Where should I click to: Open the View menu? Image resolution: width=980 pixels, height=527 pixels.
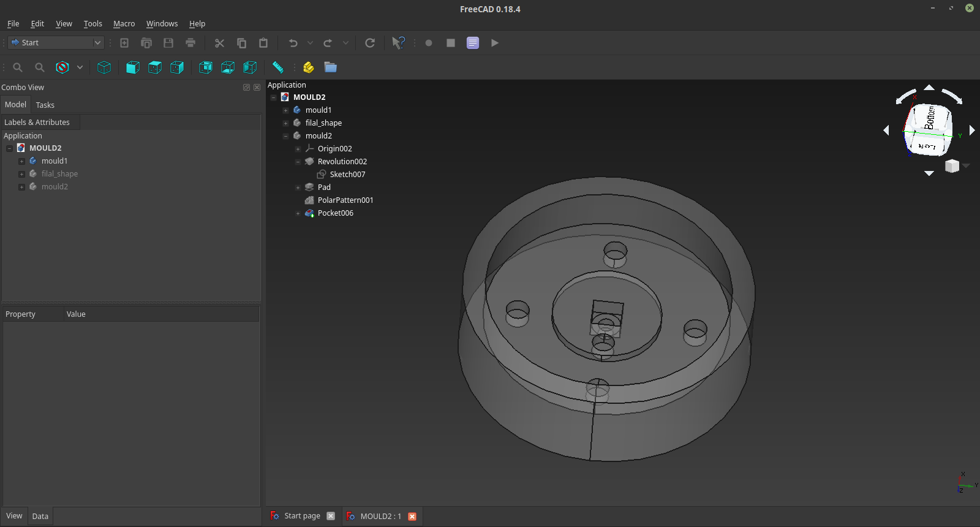(64, 24)
